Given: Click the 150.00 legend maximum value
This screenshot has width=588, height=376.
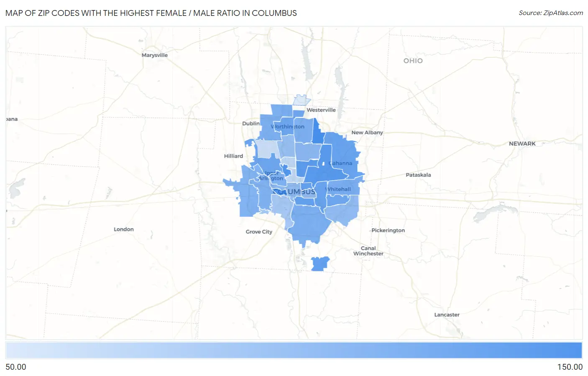Looking at the screenshot, I should (570, 367).
